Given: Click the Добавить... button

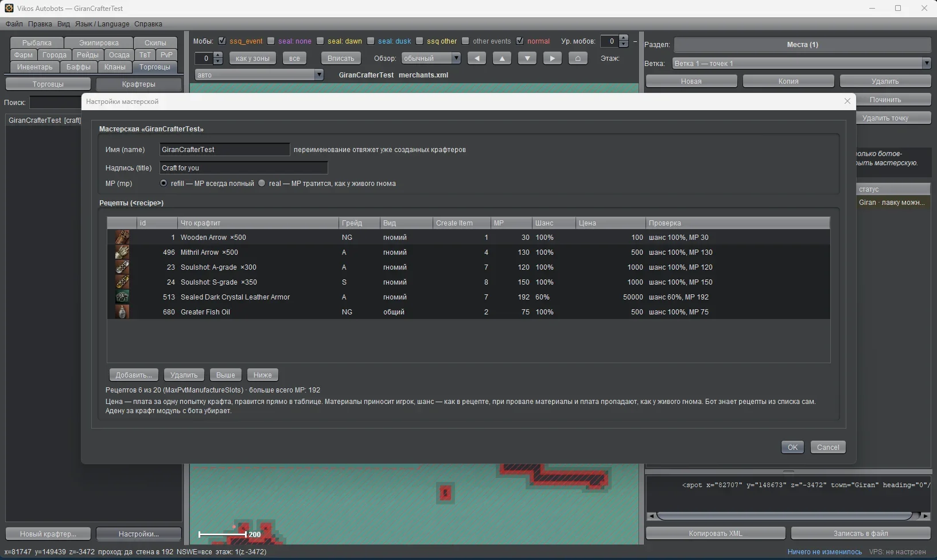Looking at the screenshot, I should (134, 375).
